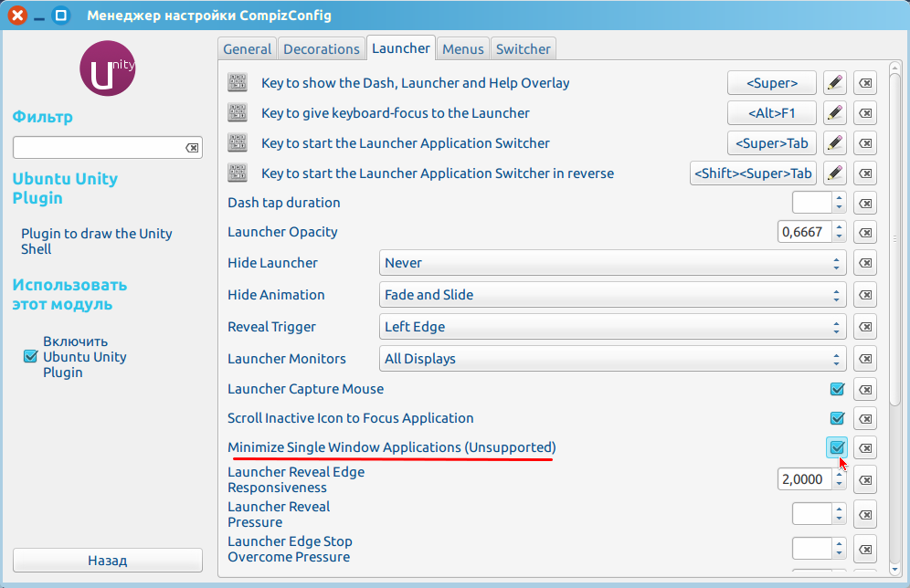910x588 pixels.
Task: Open the Launcher Monitors dropdown
Action: coord(612,358)
